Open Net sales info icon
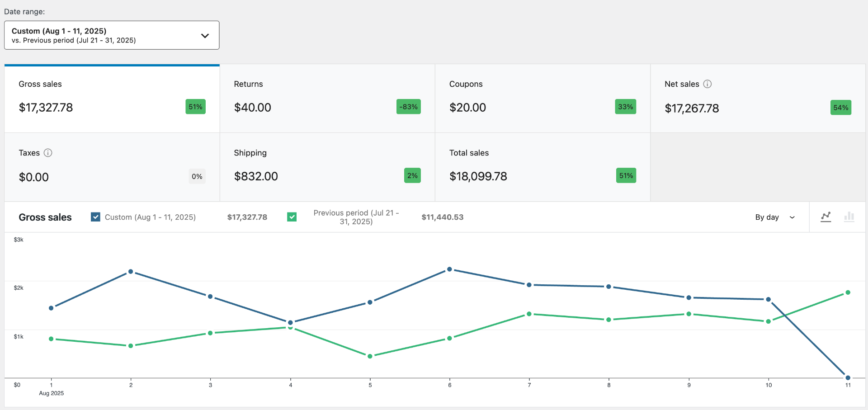The width and height of the screenshot is (868, 410). click(x=708, y=84)
